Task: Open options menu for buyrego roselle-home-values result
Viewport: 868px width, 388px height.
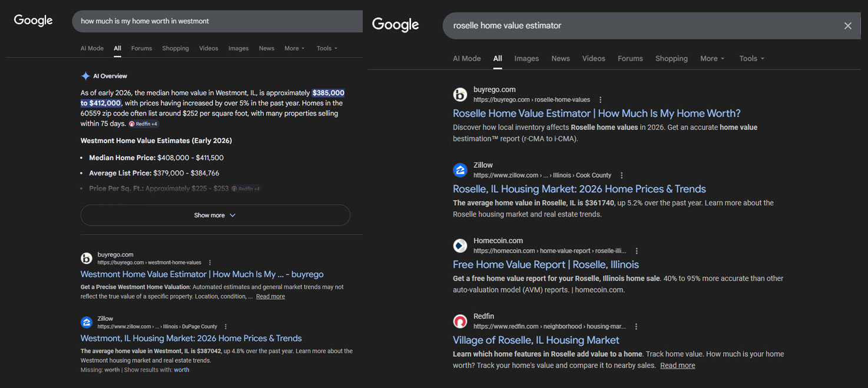Action: 601,100
